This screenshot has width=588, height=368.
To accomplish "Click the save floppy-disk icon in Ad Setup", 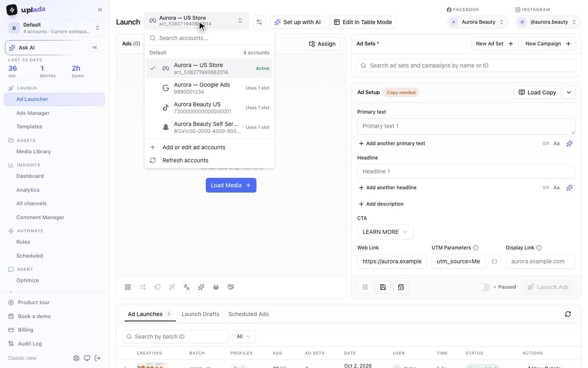I will coord(383,287).
